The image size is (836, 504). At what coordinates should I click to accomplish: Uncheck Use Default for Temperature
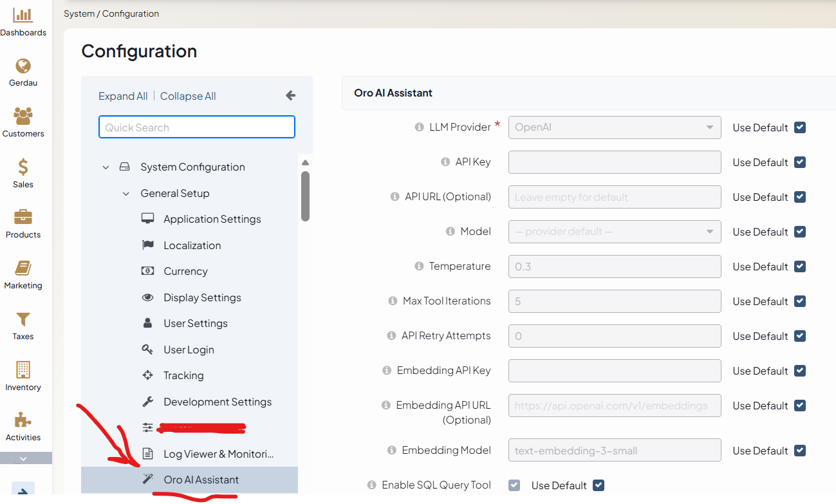(800, 266)
